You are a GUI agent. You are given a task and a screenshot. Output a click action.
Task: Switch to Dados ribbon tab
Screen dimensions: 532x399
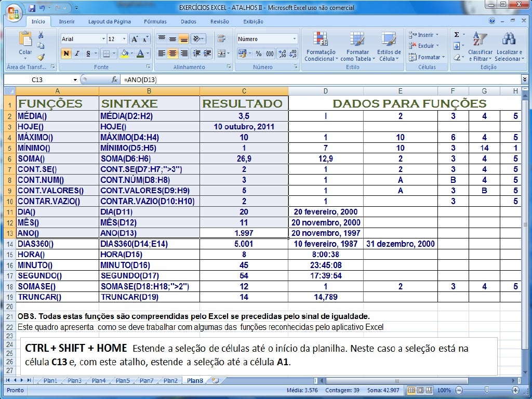[188, 21]
